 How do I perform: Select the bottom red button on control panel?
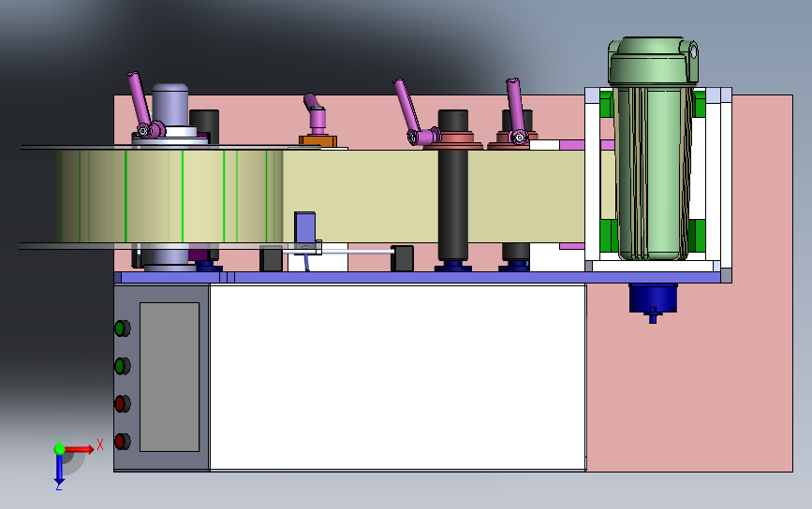click(x=122, y=442)
